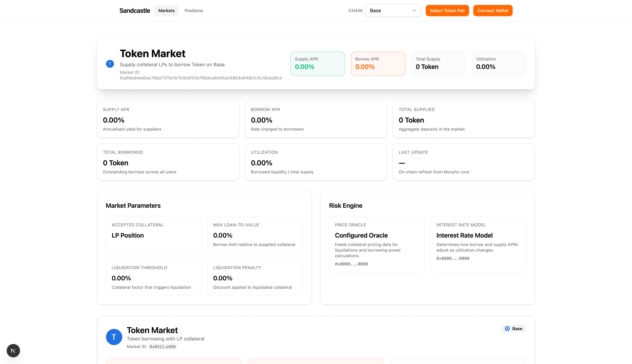
Task: Click the orange Borrow APR stat tile
Action: (378, 64)
